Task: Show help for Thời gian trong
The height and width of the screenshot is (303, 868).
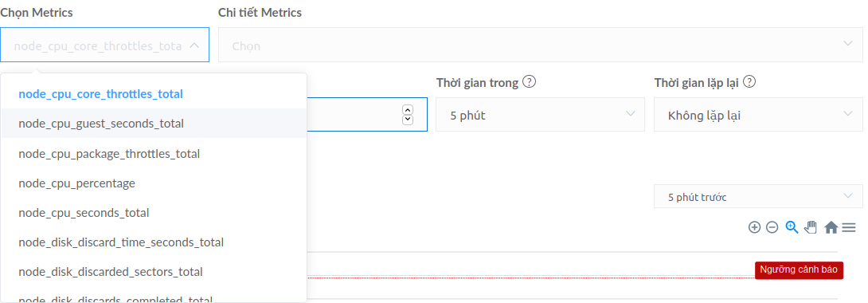Action: coord(530,82)
